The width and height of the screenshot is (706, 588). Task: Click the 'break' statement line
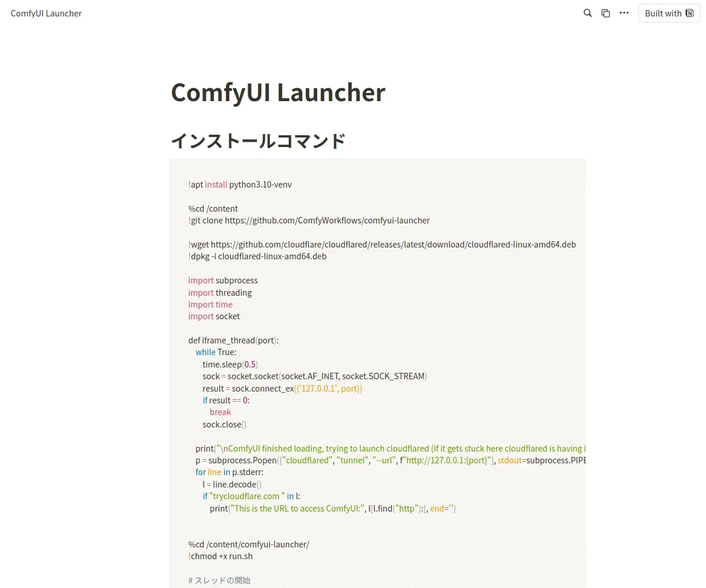pyautogui.click(x=220, y=412)
